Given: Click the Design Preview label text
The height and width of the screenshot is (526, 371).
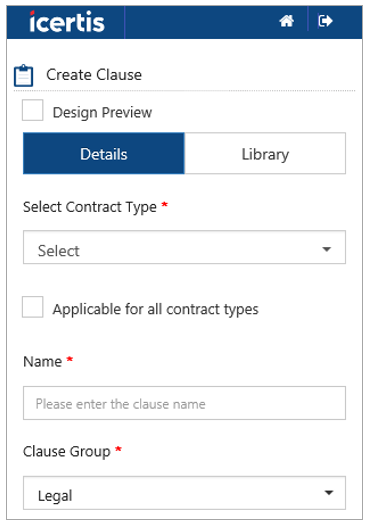Looking at the screenshot, I should coord(102,112).
